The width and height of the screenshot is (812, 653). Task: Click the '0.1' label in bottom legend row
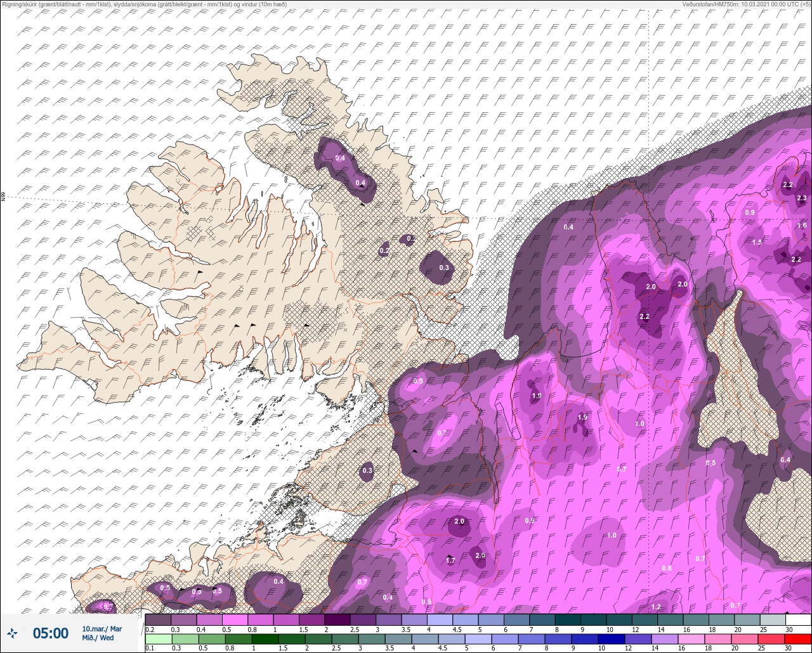coord(150,649)
